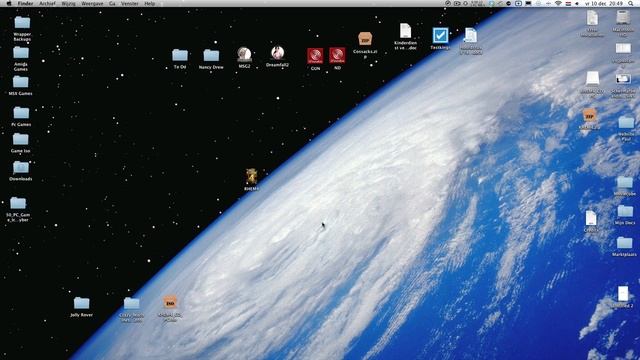Select the red ND app icon
This screenshot has height=360, width=640.
[337, 56]
